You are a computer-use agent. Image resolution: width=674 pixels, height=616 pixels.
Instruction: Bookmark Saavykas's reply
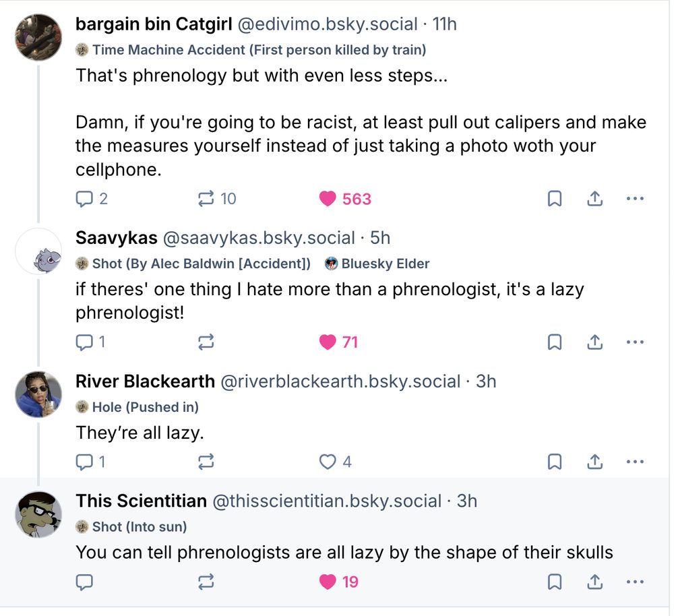pos(554,342)
